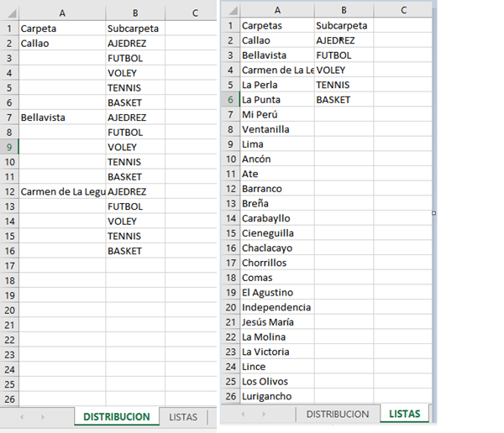Click 'Subcarpeta' cell in right sheet
Image resolution: width=504 pixels, height=433 pixels.
tap(344, 25)
